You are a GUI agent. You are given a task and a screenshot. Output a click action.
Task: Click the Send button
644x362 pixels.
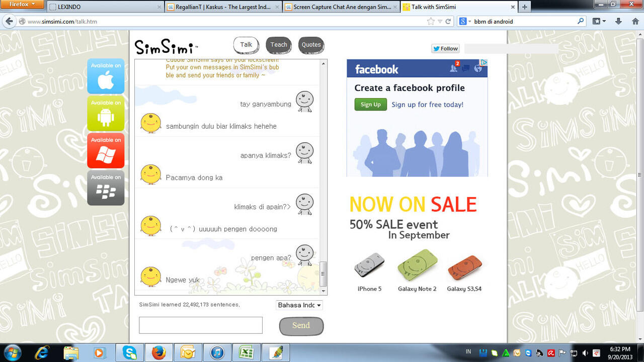301,326
